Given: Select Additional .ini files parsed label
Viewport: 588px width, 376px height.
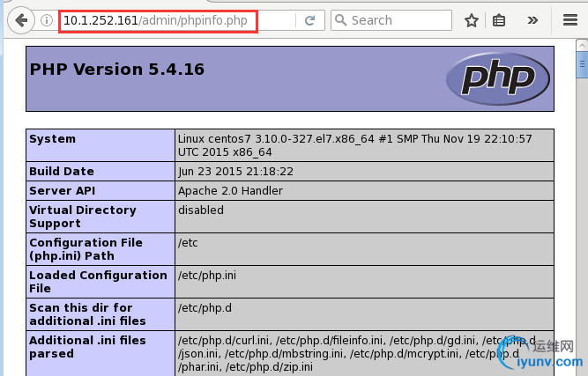Looking at the screenshot, I should coord(87,347).
